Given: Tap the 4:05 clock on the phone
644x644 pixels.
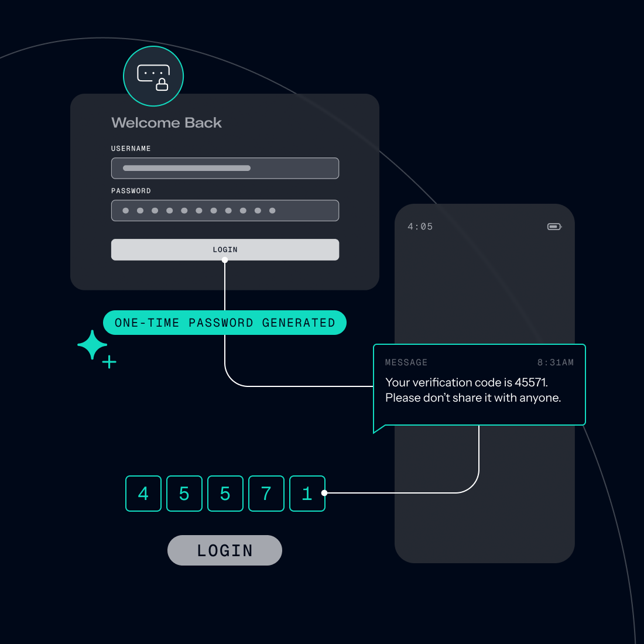Looking at the screenshot, I should point(420,227).
